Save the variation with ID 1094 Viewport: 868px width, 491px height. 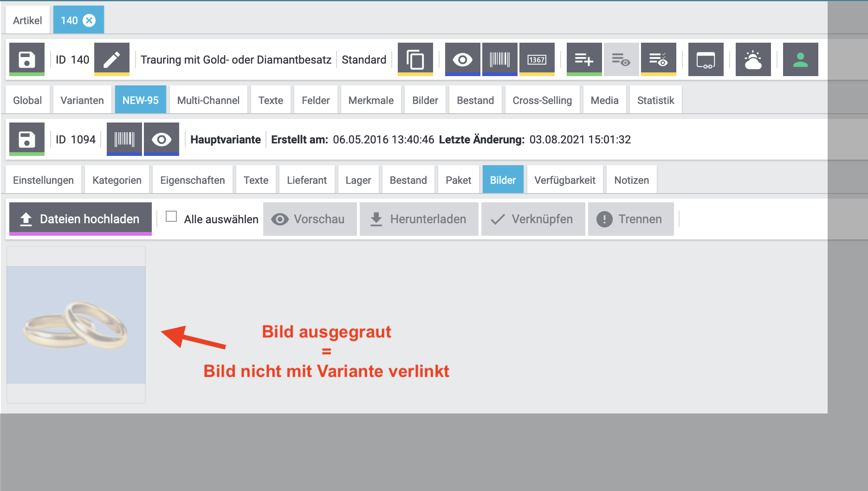[27, 139]
